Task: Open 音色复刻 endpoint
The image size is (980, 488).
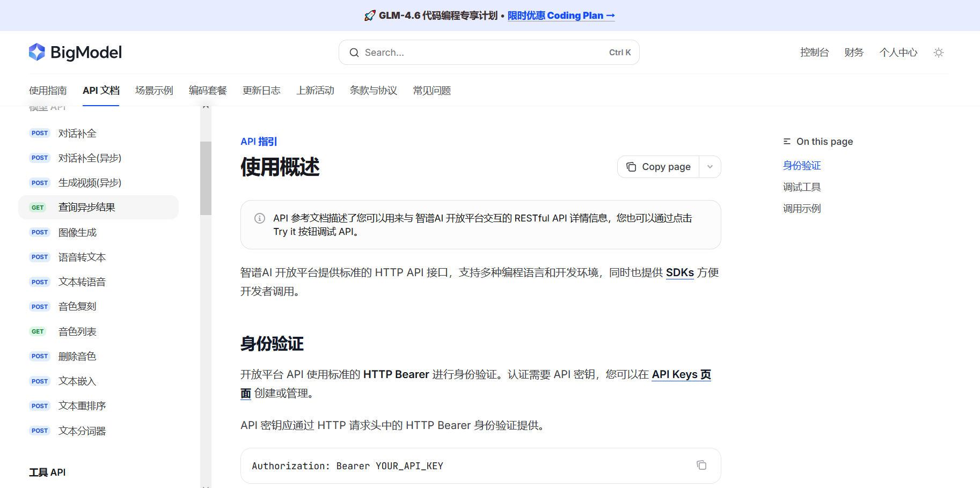Action: point(99,307)
